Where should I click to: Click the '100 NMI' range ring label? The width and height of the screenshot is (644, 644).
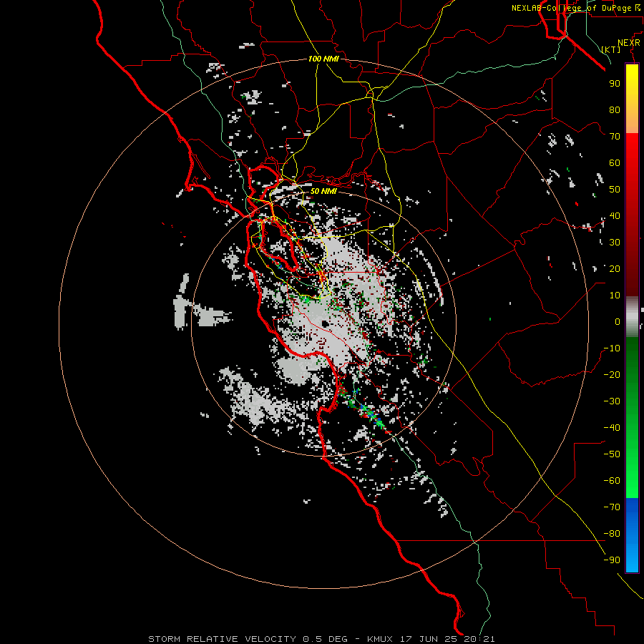[x=323, y=59]
